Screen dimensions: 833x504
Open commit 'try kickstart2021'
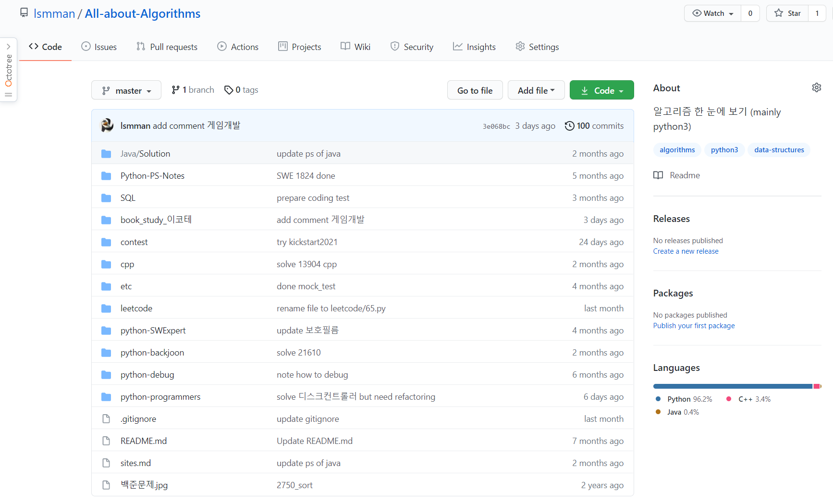pos(307,242)
